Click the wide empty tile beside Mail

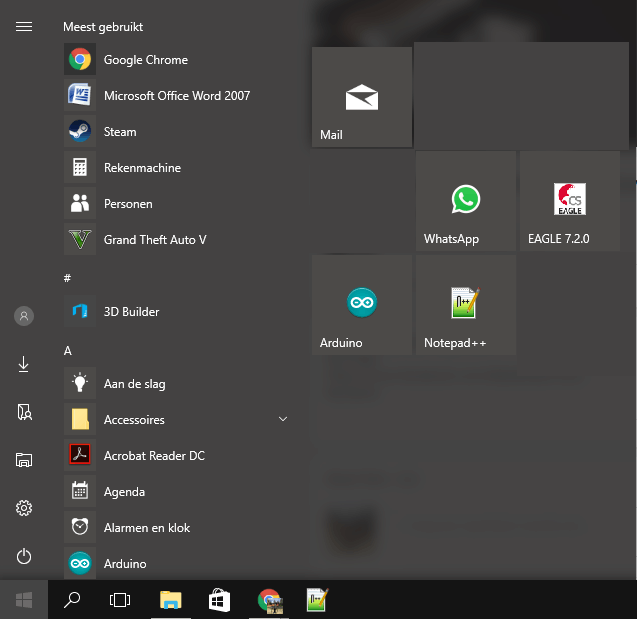point(521,96)
